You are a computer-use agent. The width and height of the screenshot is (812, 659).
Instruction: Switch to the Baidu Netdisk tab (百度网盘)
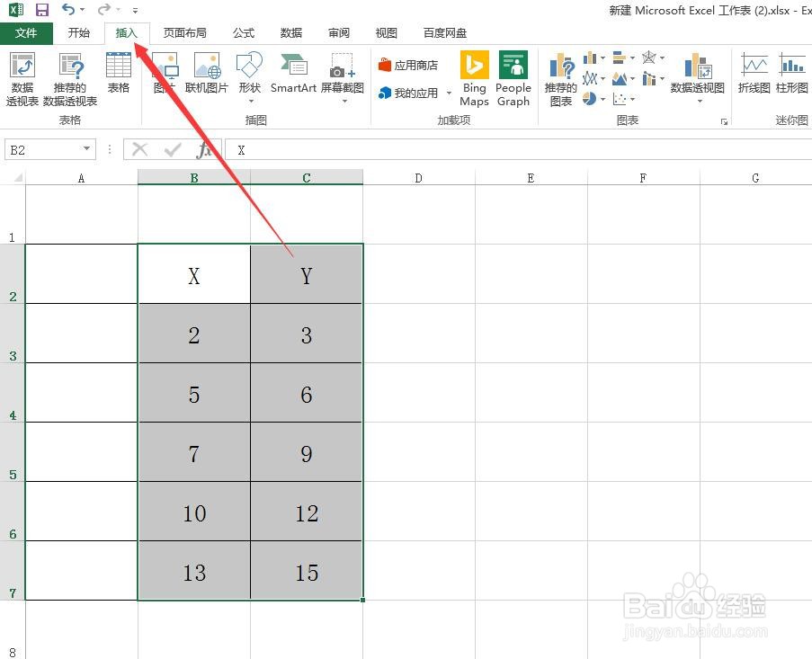445,33
